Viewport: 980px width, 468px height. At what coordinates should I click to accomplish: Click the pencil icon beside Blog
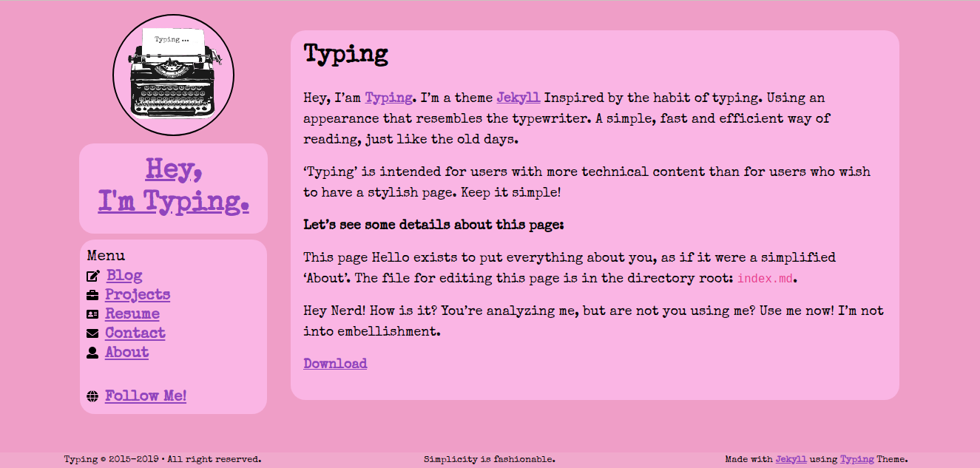[x=93, y=277]
